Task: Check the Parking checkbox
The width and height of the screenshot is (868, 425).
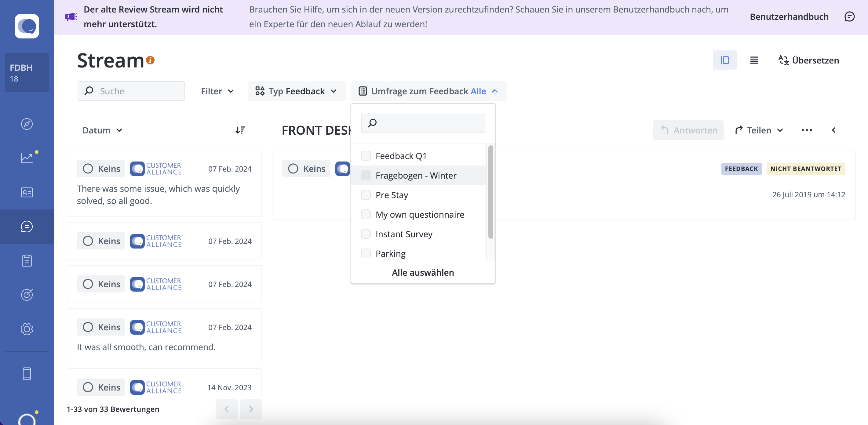Action: tap(366, 253)
